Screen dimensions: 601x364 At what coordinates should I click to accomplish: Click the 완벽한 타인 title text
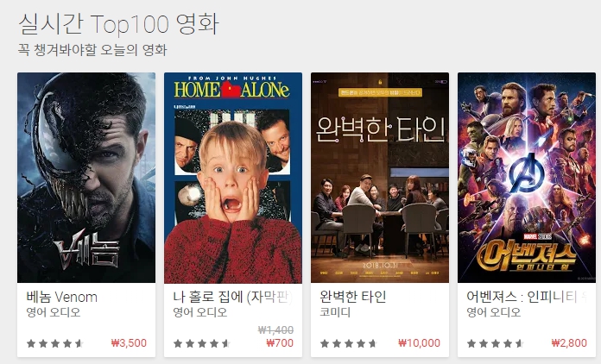pyautogui.click(x=353, y=297)
